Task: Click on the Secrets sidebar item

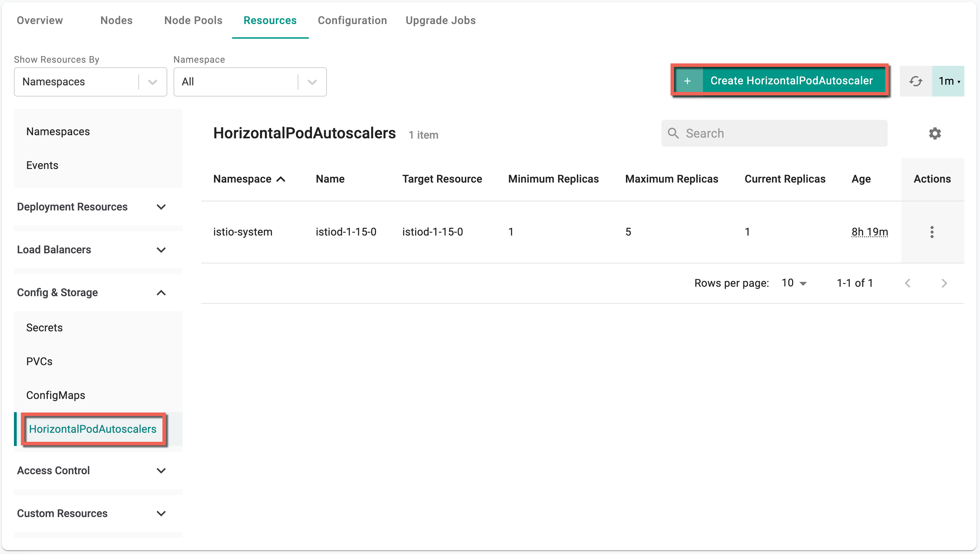Action: click(x=44, y=328)
